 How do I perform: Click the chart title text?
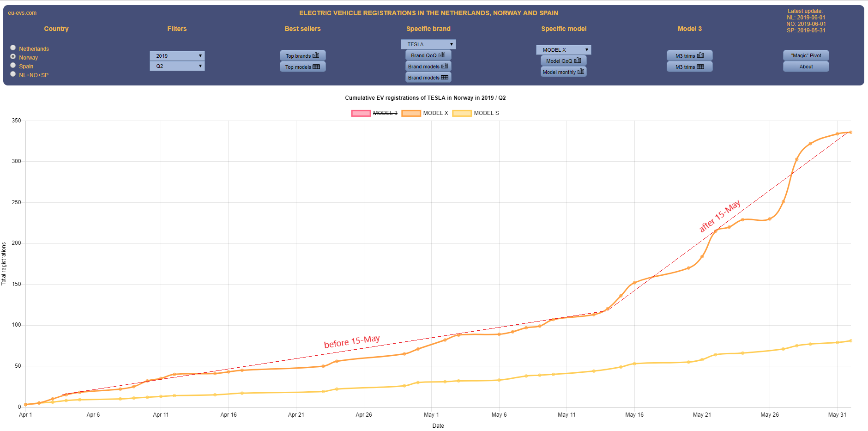pyautogui.click(x=425, y=98)
